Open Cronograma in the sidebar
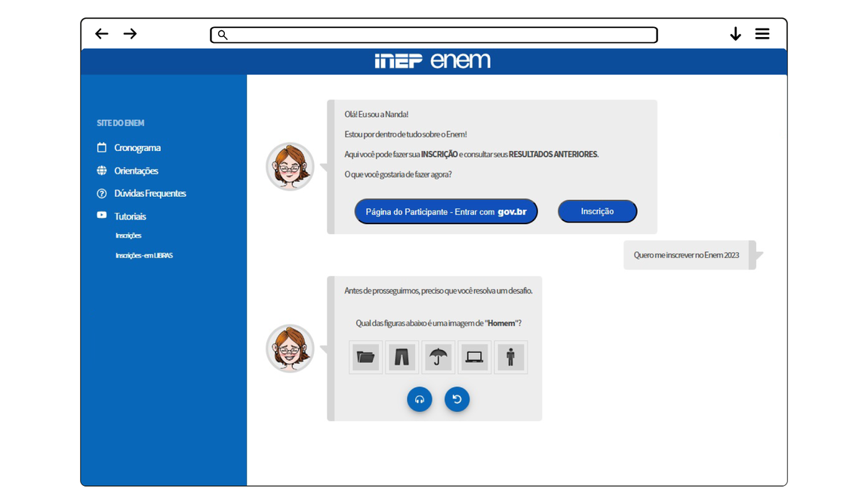This screenshot has width=868, height=504. 137,148
